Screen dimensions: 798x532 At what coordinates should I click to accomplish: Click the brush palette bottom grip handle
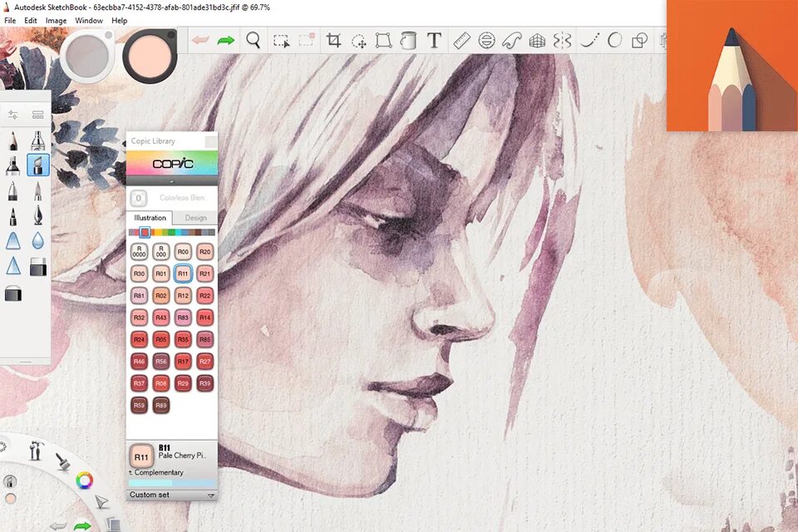tap(26, 362)
